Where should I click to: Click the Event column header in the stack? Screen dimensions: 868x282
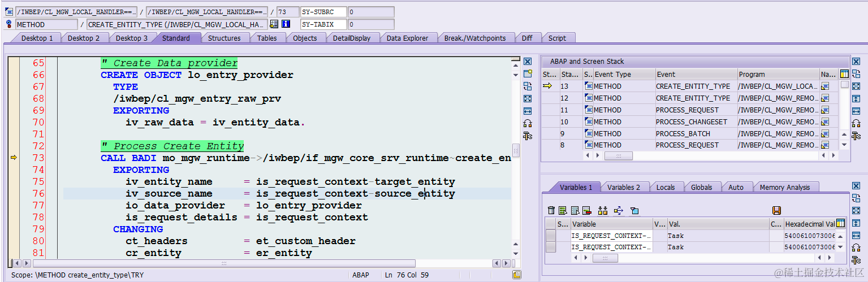click(696, 74)
